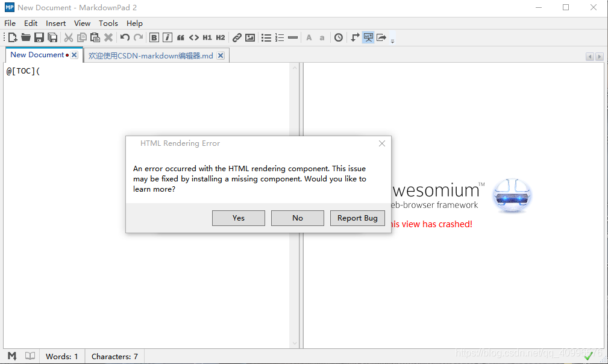Click the Words: 1 status entry
608x364 pixels.
[61, 357]
